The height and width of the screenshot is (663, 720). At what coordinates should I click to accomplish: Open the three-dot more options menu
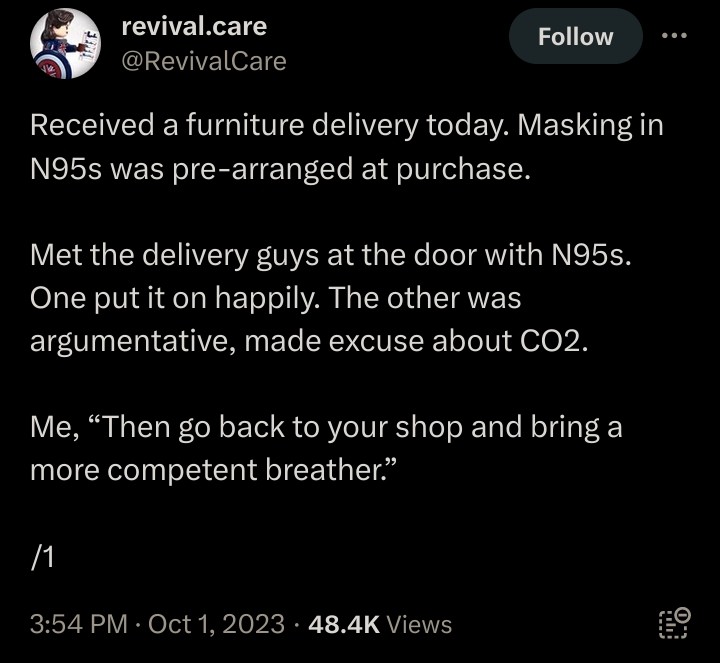(x=675, y=36)
